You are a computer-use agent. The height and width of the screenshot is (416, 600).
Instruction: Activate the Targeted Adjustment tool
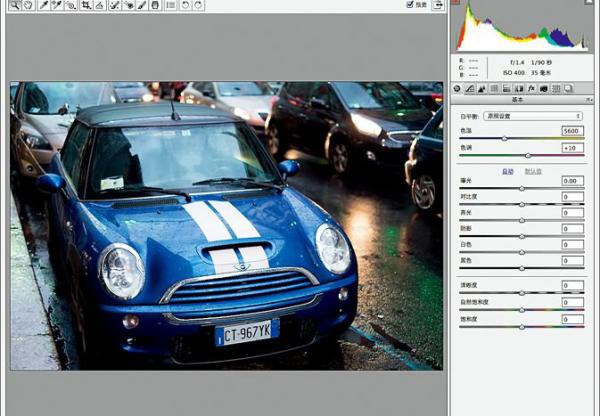coord(71,5)
